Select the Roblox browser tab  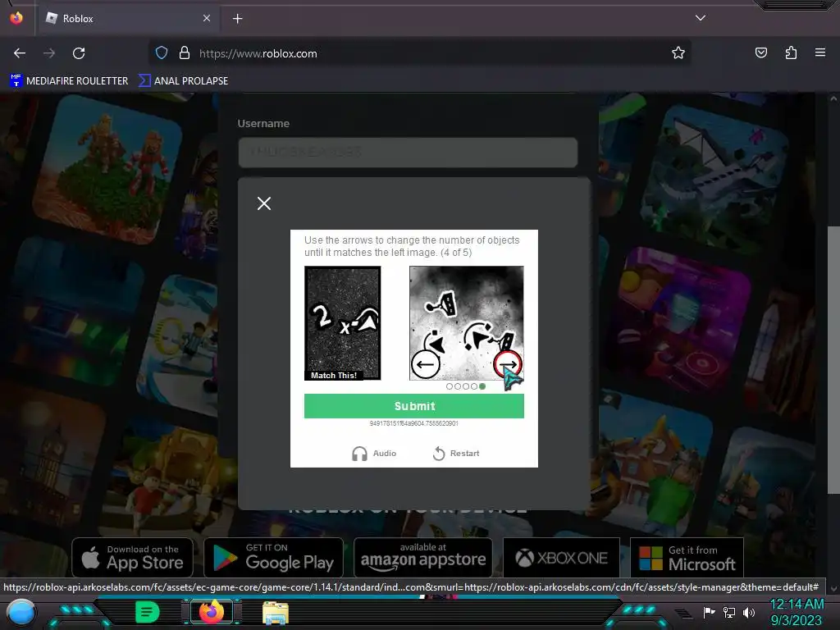click(127, 19)
